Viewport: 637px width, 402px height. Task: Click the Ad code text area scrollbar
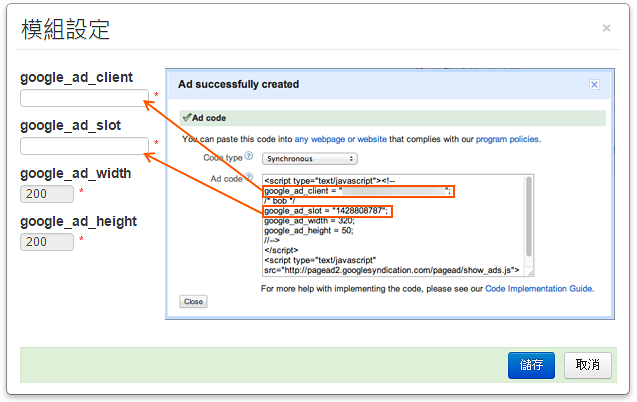point(529,216)
